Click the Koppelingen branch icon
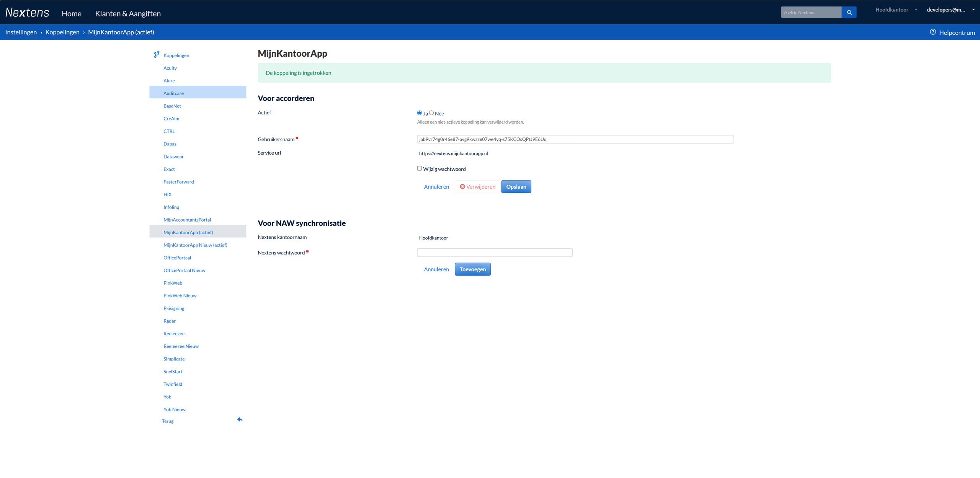Screen dimensions: 980x478 tap(157, 55)
